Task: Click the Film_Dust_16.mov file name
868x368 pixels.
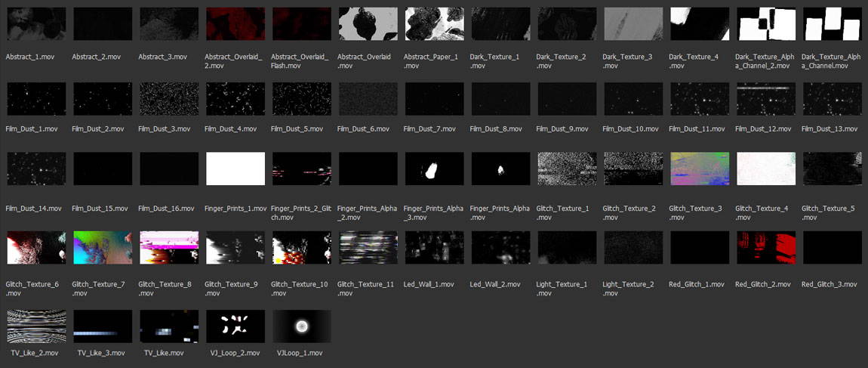Action: pos(166,209)
